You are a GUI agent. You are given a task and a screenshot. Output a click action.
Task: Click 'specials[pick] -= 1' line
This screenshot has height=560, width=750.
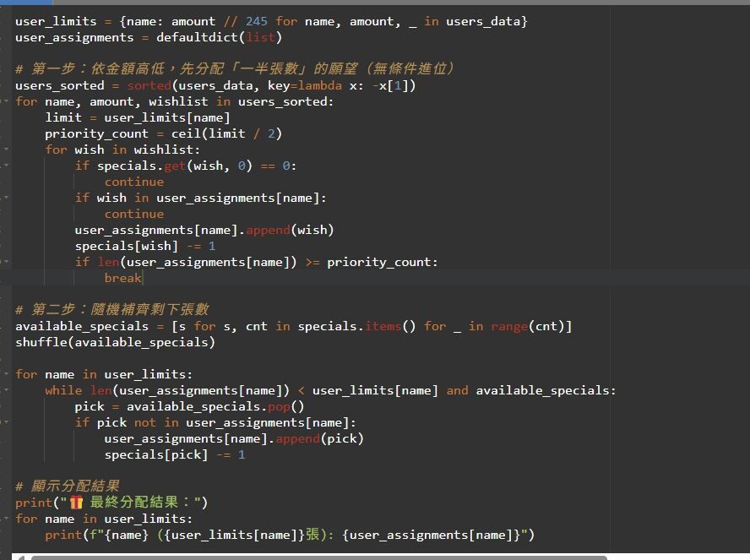click(175, 454)
